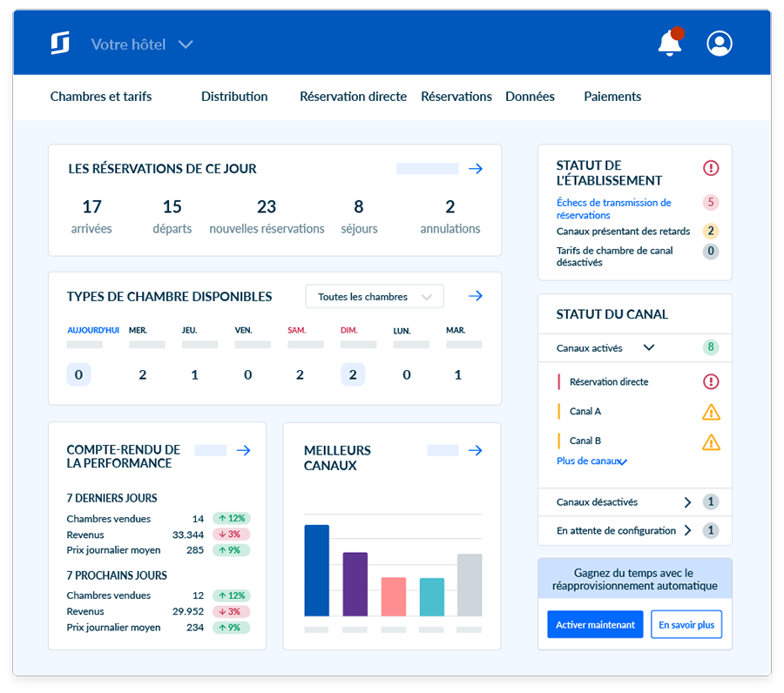Switch to the Distribution tab

[233, 97]
